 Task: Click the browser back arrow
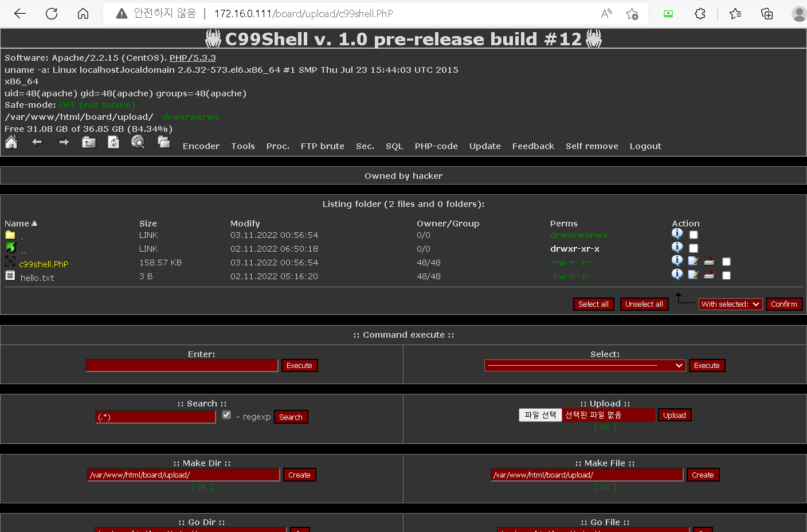coord(20,14)
